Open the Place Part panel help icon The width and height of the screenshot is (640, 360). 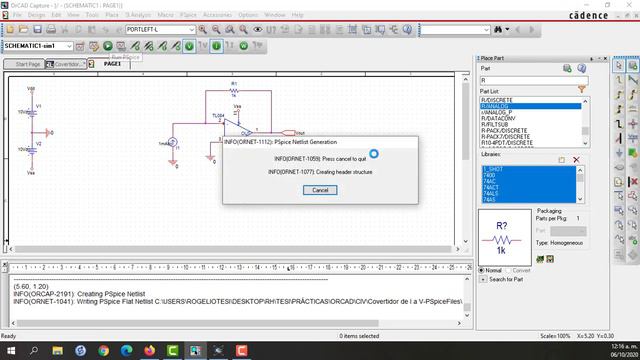coord(582,68)
